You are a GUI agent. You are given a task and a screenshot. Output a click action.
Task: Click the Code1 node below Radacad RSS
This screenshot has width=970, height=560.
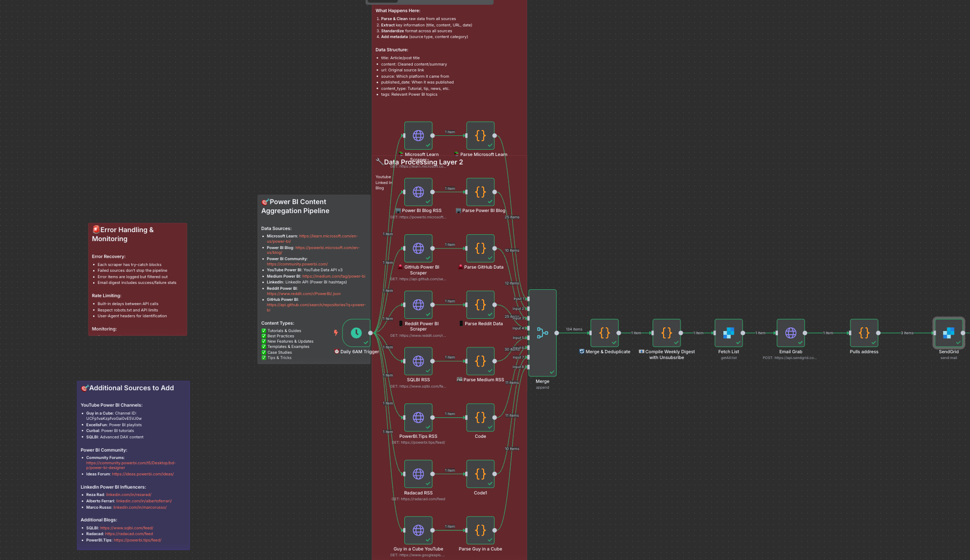point(480,474)
